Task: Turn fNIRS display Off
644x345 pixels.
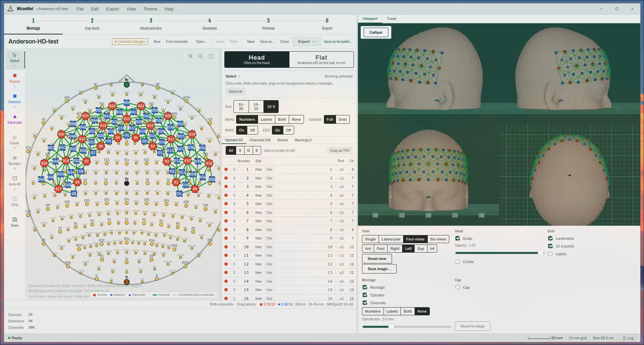Action: (x=252, y=130)
